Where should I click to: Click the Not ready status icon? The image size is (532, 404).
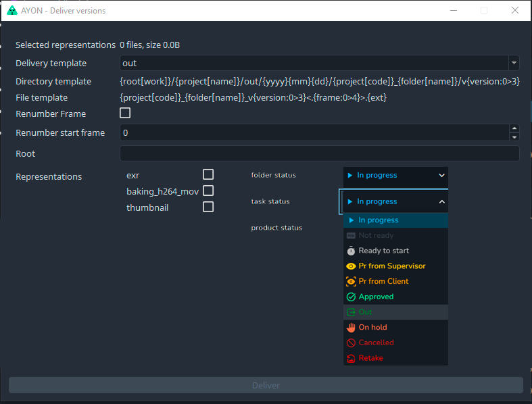[351, 235]
